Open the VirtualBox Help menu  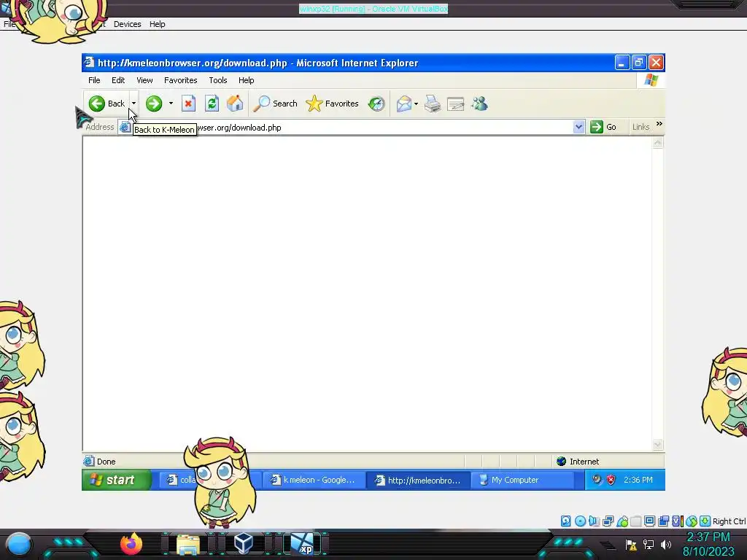click(x=158, y=24)
